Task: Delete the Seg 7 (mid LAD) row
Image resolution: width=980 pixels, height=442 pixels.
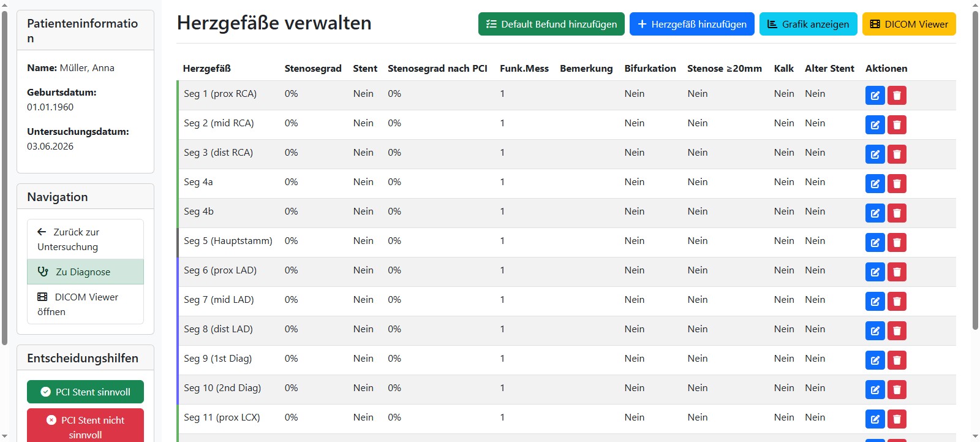Action: [897, 302]
